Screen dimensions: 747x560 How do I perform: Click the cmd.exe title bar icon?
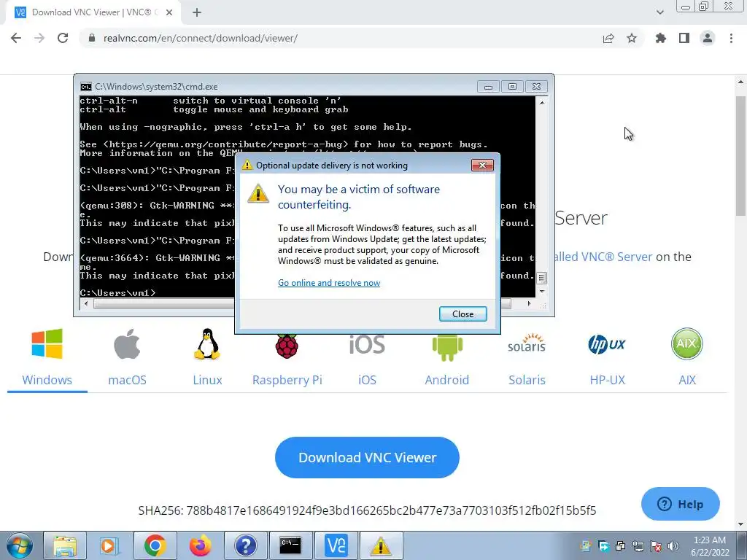coord(86,87)
